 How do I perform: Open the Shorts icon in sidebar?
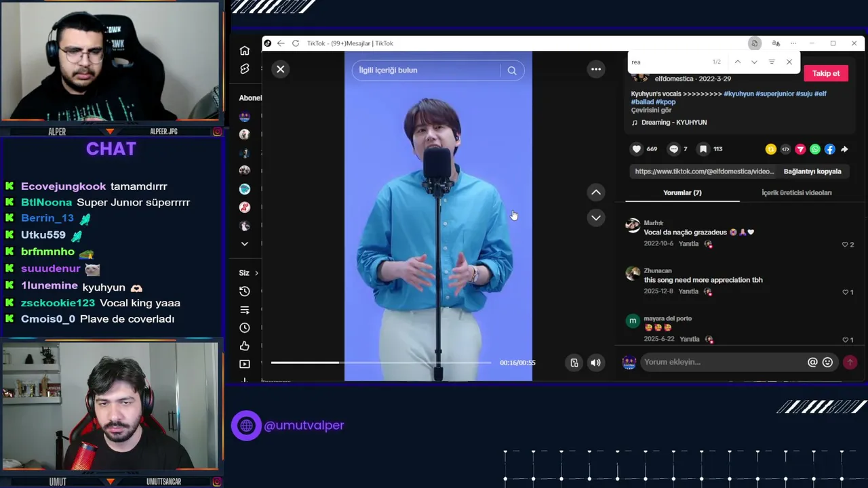(245, 69)
